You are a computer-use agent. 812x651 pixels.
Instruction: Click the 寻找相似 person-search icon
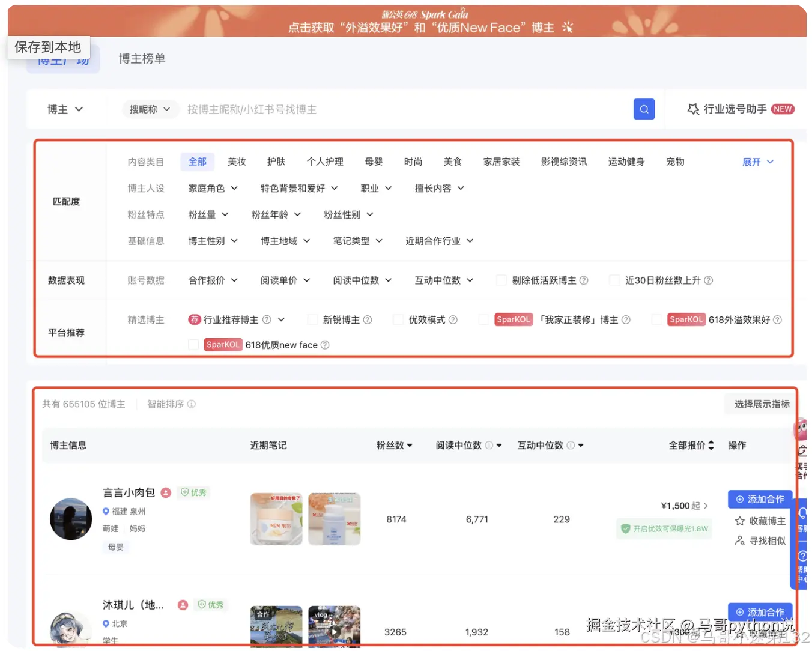[x=740, y=541]
